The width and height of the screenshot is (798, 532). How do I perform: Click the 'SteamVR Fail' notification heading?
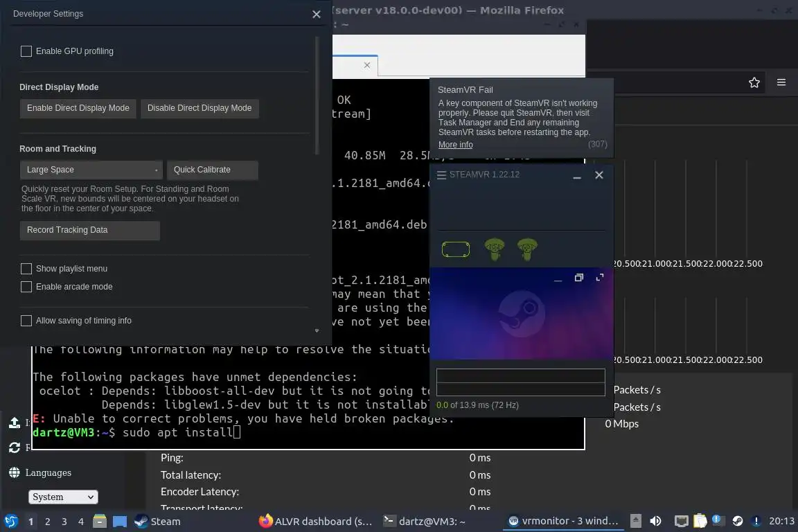click(x=465, y=90)
